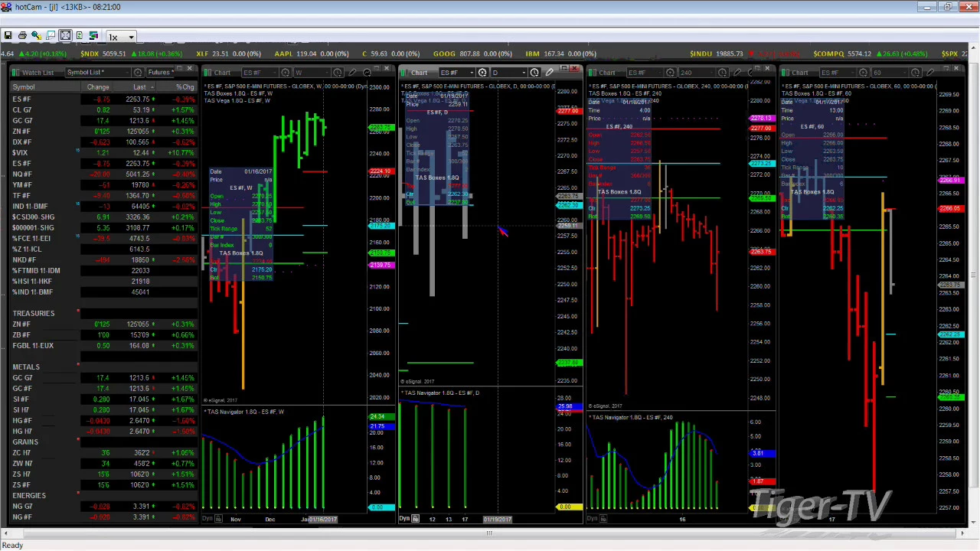
Task: Sort watch list by Change column
Action: pyautogui.click(x=98, y=87)
